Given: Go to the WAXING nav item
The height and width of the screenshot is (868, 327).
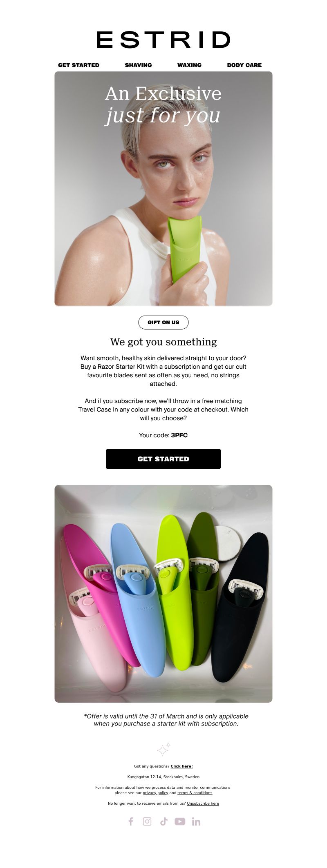Looking at the screenshot, I should click(x=189, y=65).
